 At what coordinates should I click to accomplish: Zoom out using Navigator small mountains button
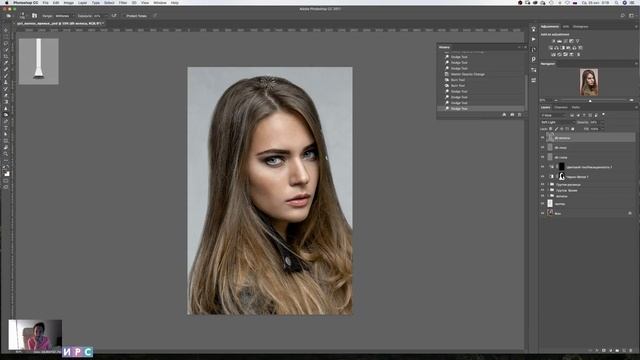click(x=556, y=100)
